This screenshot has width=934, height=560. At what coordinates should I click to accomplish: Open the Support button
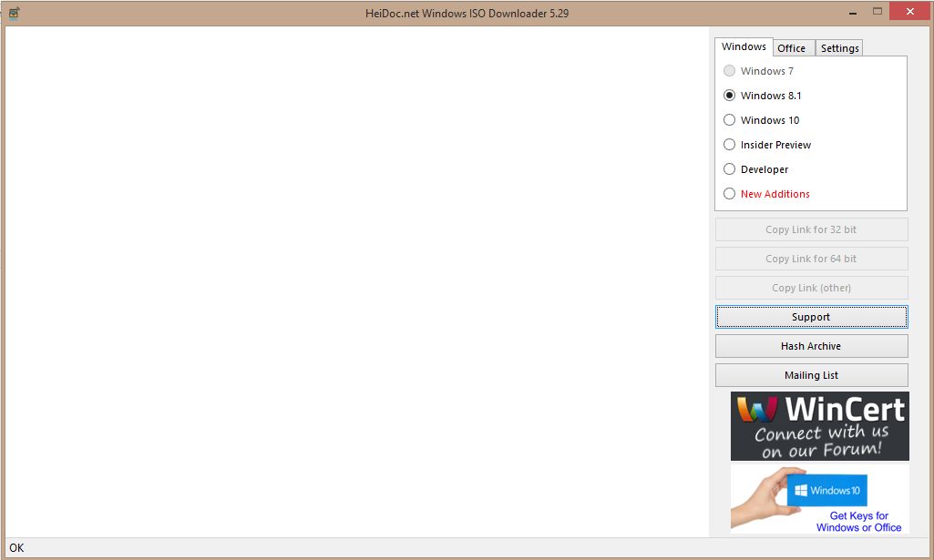pyautogui.click(x=811, y=317)
